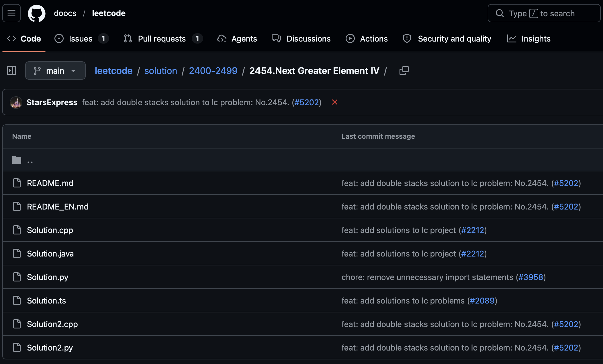Open the Actions tab
The height and width of the screenshot is (364, 603).
[367, 39]
